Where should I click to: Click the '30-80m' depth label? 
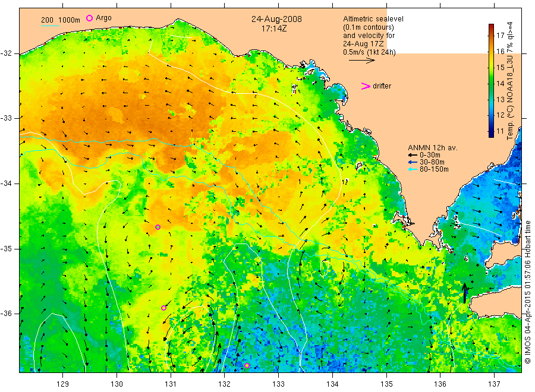tap(432, 162)
